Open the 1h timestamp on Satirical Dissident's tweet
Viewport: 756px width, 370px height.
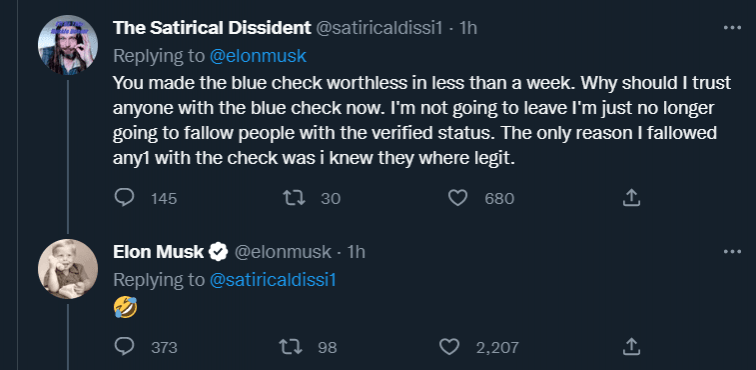(469, 28)
